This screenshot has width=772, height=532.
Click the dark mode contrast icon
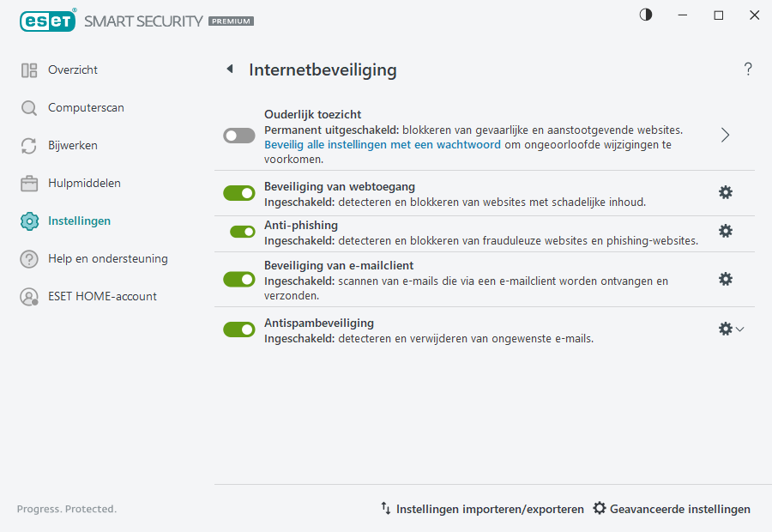tap(645, 14)
